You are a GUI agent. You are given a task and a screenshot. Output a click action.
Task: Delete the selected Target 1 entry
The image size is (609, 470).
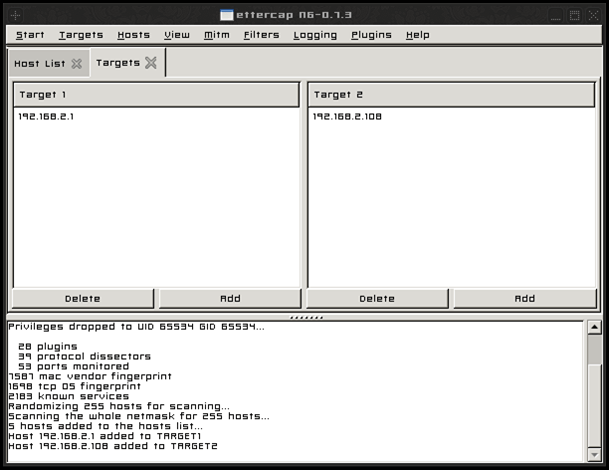point(83,299)
